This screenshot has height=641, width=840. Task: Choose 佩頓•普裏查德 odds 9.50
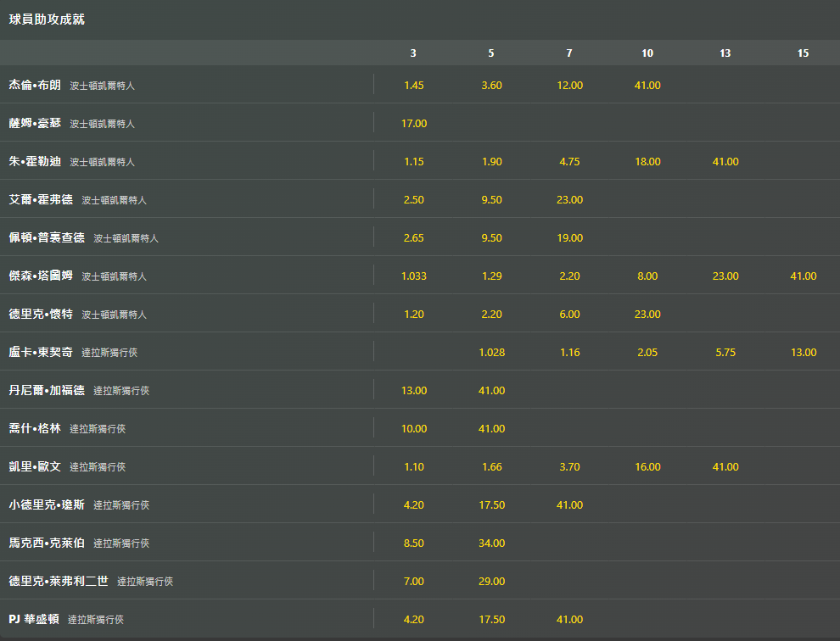pos(491,237)
